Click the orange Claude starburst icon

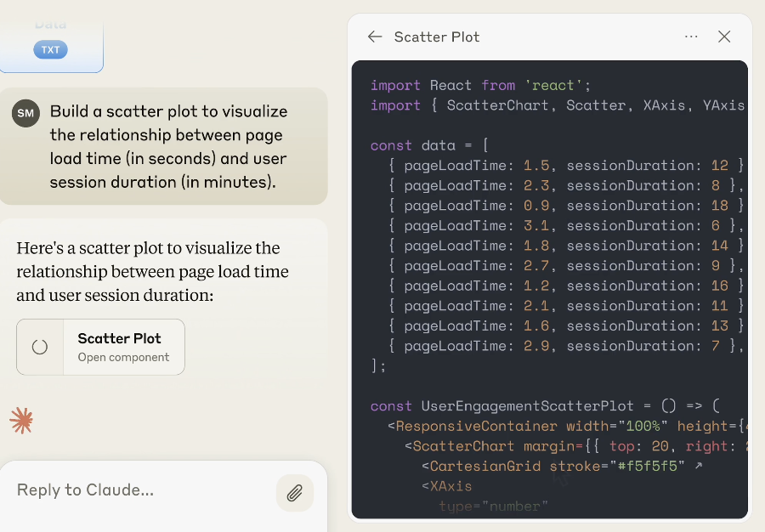[x=21, y=420]
